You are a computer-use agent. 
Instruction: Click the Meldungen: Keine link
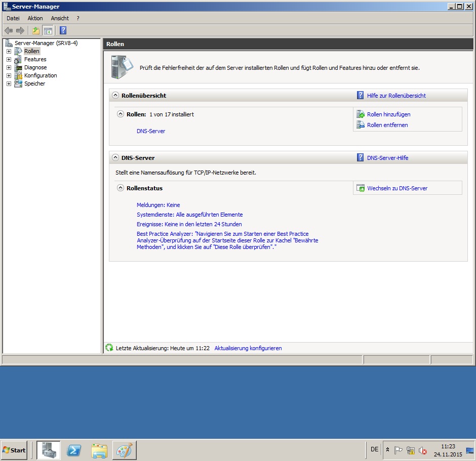158,205
